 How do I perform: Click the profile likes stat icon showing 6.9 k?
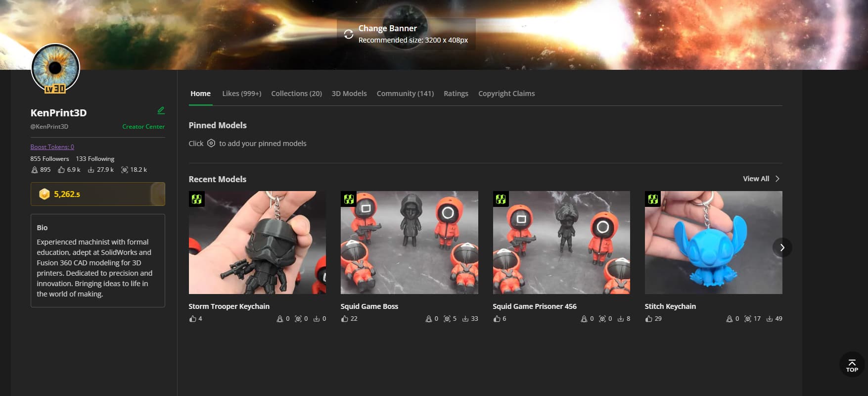(x=61, y=170)
